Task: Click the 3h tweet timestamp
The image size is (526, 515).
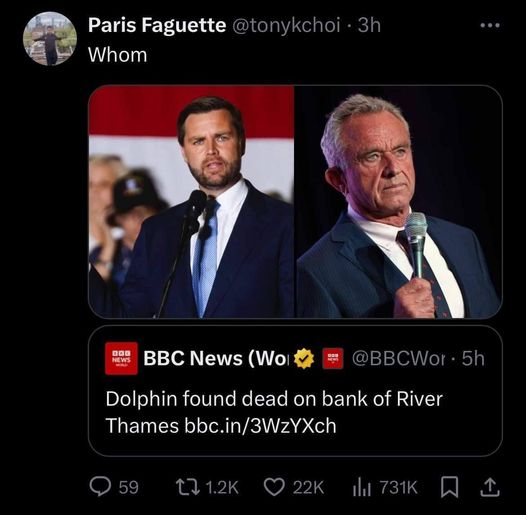Action: (369, 25)
